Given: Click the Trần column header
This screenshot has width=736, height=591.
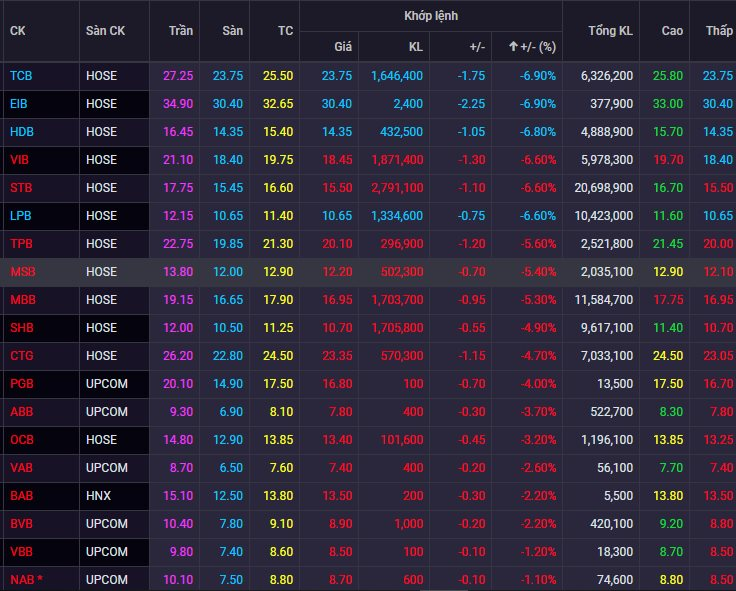Looking at the screenshot, I should (181, 31).
